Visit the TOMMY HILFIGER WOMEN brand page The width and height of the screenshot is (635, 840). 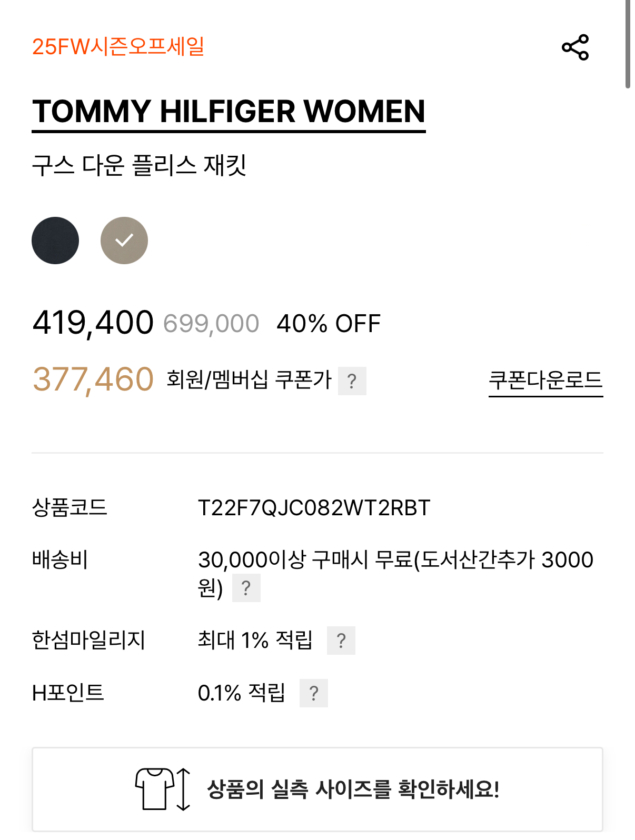229,112
